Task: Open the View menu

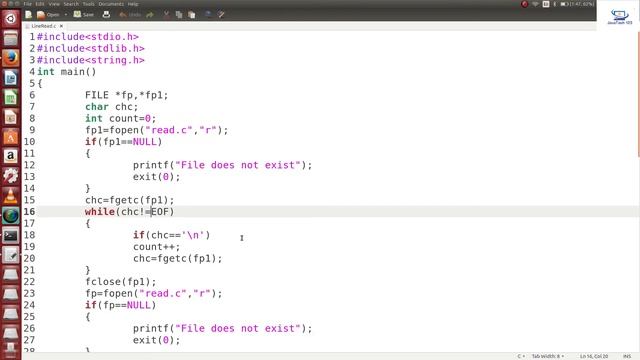Action: tap(54, 4)
